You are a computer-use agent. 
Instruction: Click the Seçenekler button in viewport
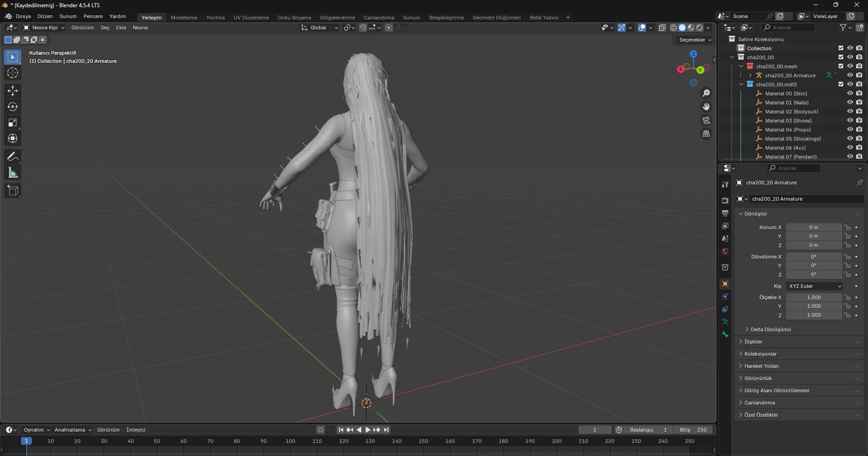[695, 40]
